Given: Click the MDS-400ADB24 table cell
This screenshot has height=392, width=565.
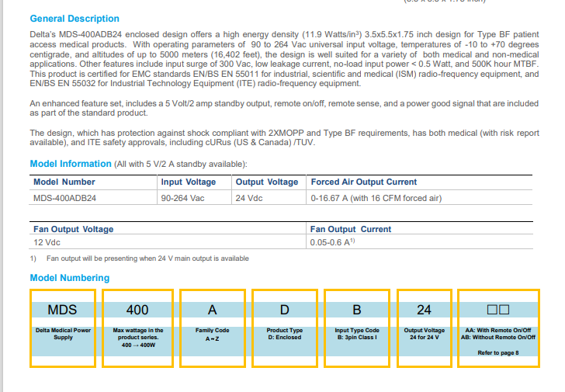Looking at the screenshot, I should point(70,198).
